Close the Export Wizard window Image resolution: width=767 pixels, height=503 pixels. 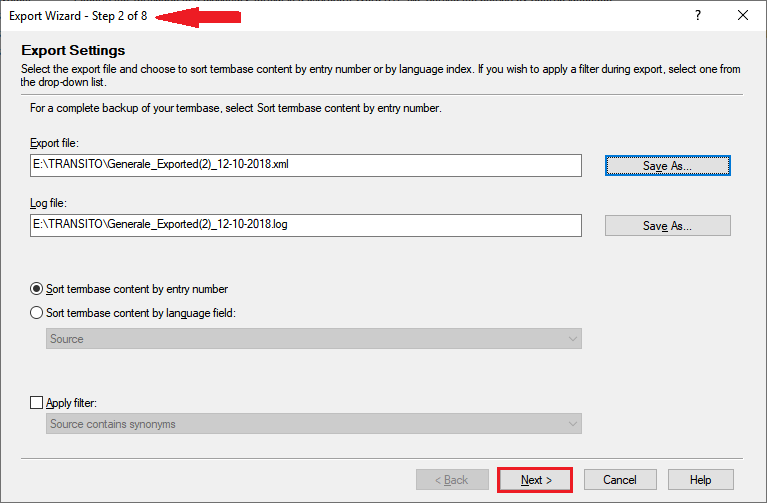click(743, 15)
